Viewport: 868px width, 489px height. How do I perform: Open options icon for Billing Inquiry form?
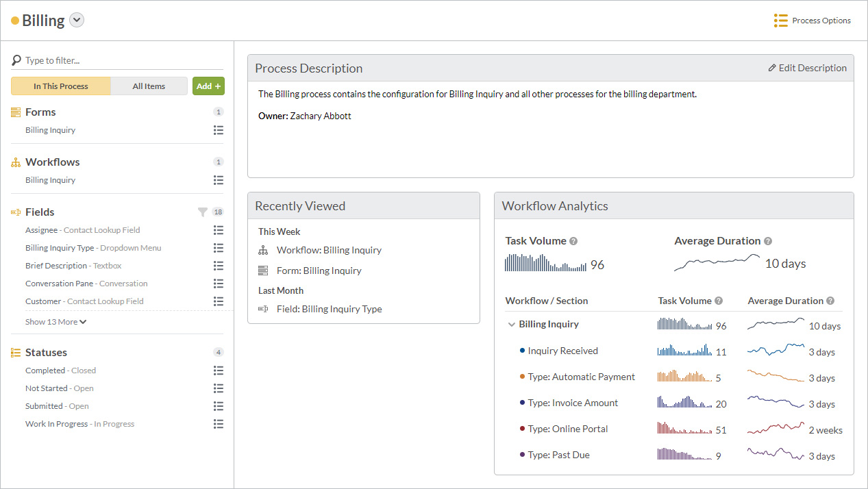click(219, 130)
